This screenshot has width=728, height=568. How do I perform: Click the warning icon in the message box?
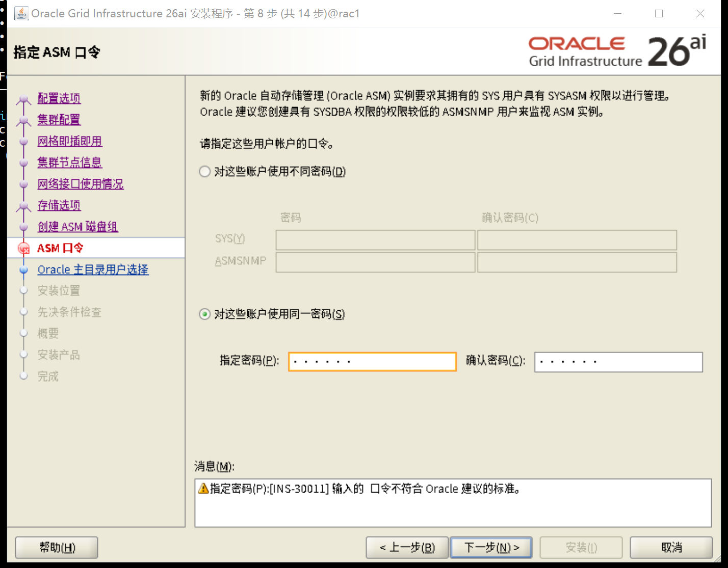coord(203,489)
